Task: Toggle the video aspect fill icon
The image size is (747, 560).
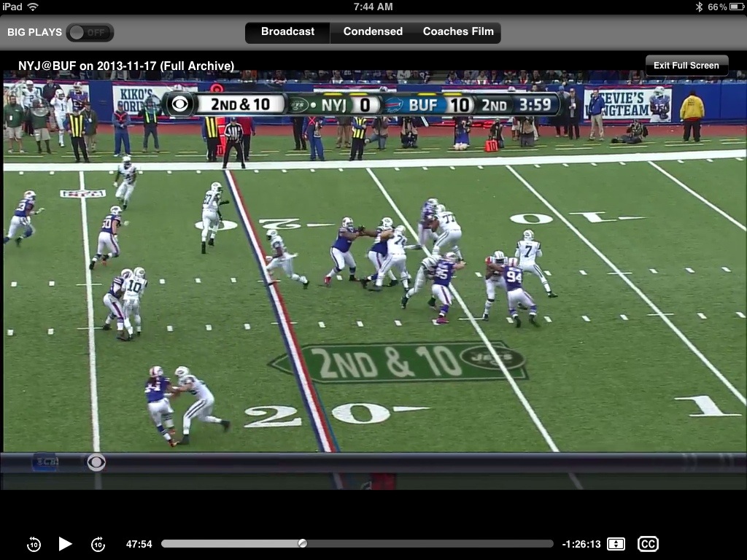Action: (616, 544)
